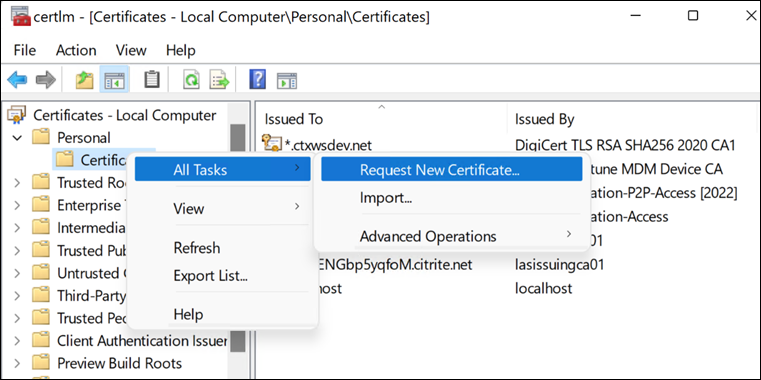Expand the Enterprise Trust node
This screenshot has height=380, width=761.
coord(17,206)
